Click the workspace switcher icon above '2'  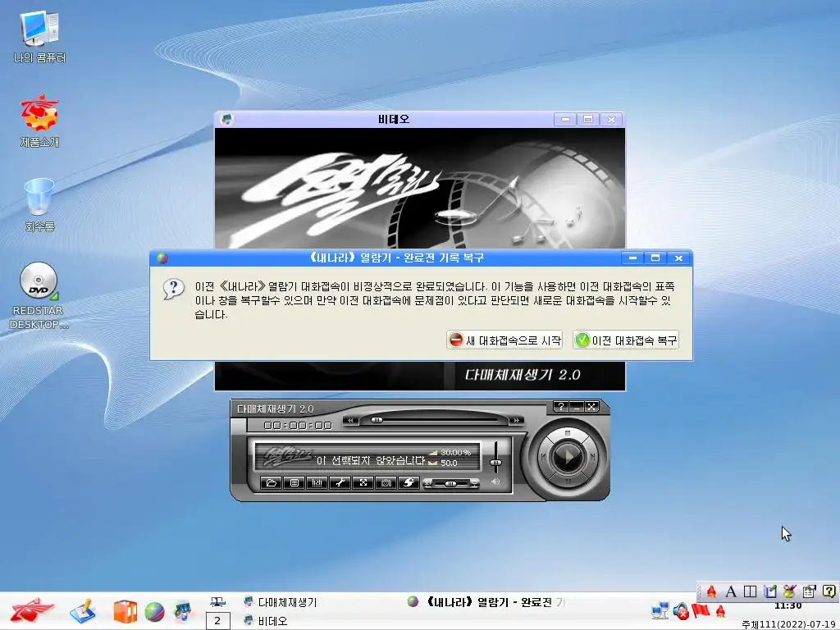(x=217, y=602)
